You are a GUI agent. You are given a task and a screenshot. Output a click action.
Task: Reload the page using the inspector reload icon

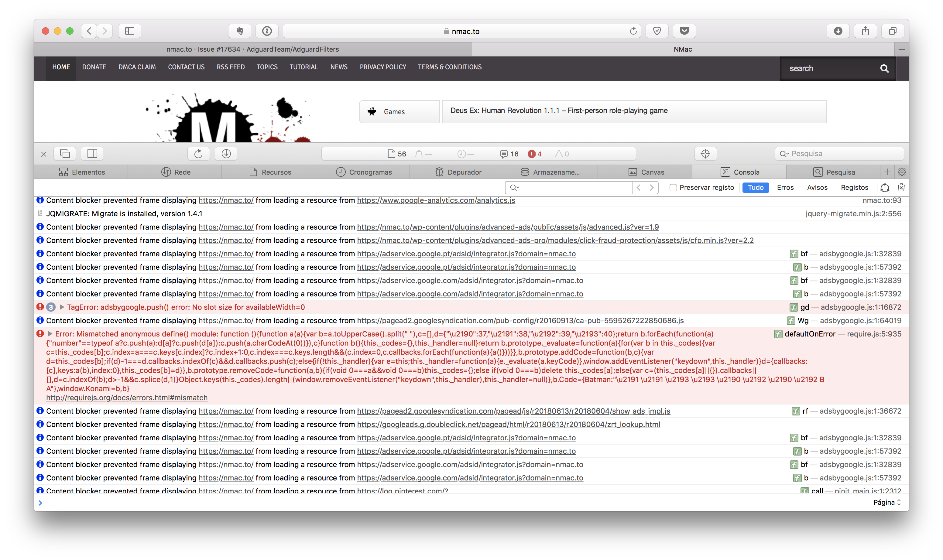198,154
